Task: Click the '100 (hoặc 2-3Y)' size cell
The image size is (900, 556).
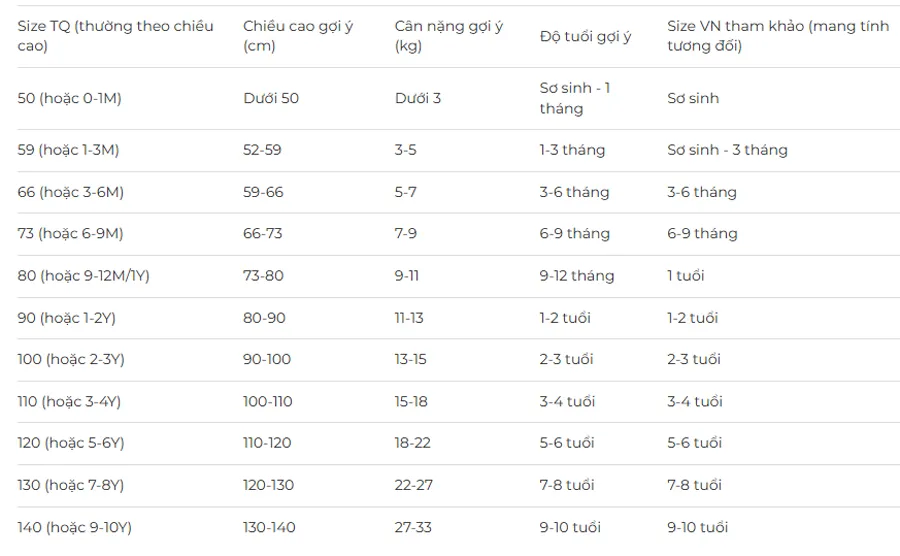Action: pos(71,359)
